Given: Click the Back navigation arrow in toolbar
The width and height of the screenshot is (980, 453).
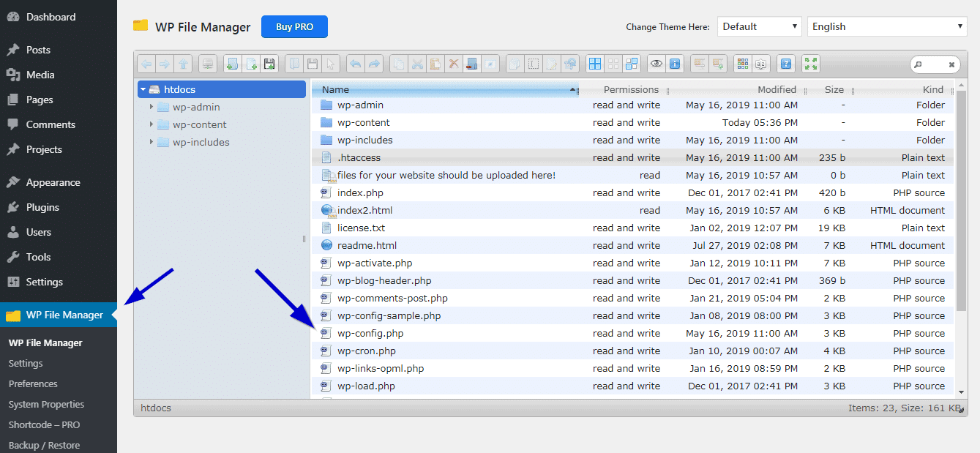Looking at the screenshot, I should coord(146,64).
